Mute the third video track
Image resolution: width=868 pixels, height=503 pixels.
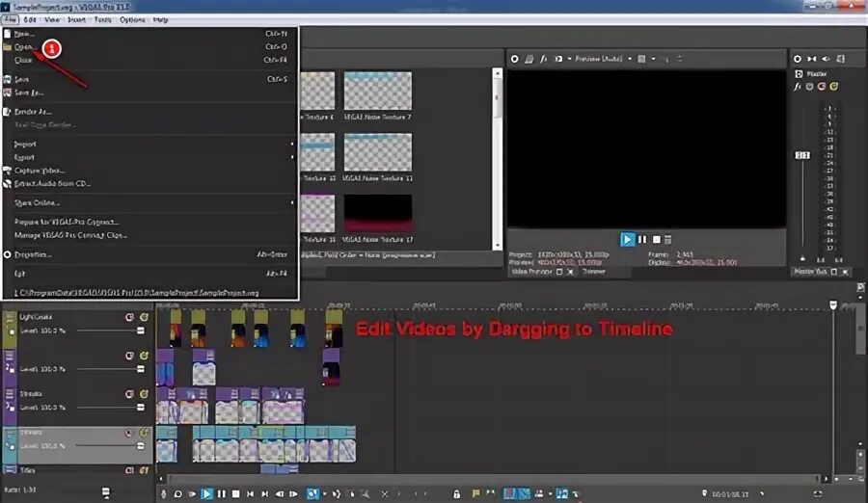tap(129, 394)
